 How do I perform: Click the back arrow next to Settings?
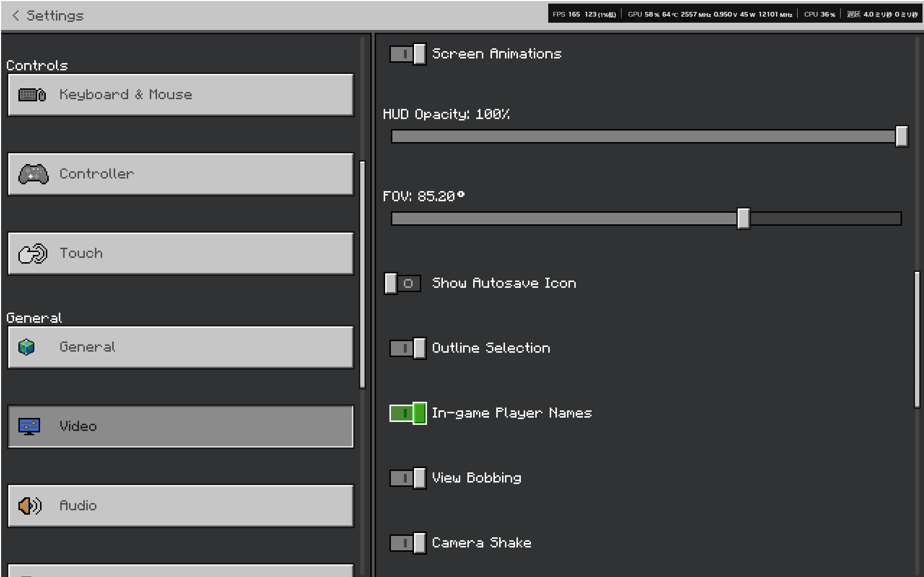tap(15, 15)
